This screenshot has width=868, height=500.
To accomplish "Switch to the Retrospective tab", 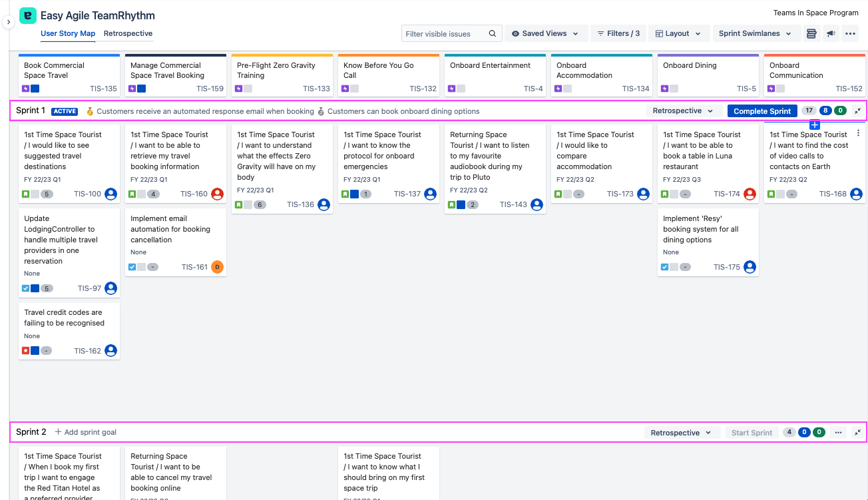I will point(128,33).
